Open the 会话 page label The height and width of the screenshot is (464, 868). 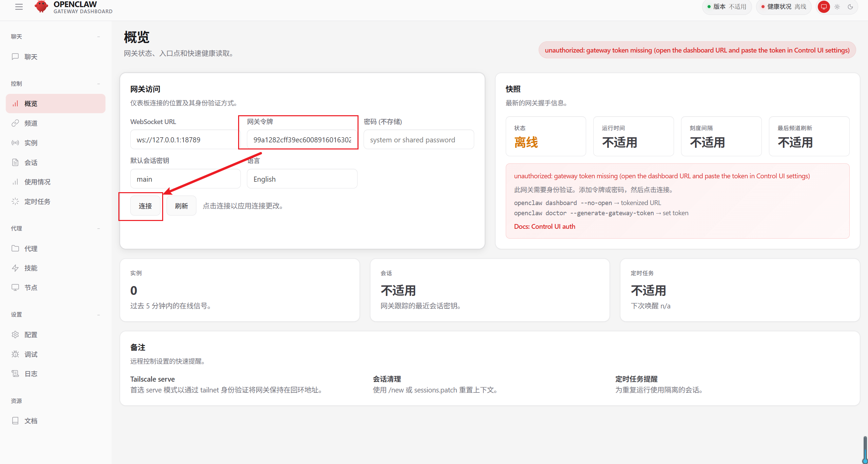pyautogui.click(x=31, y=163)
